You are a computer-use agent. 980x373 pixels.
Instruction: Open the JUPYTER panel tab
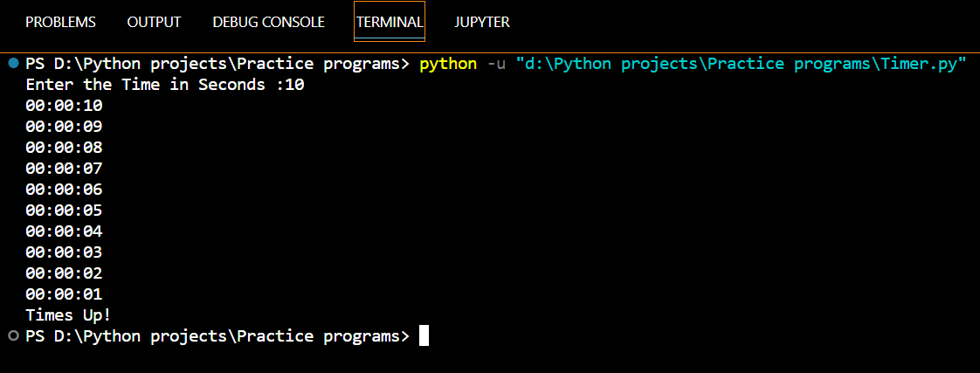482,22
